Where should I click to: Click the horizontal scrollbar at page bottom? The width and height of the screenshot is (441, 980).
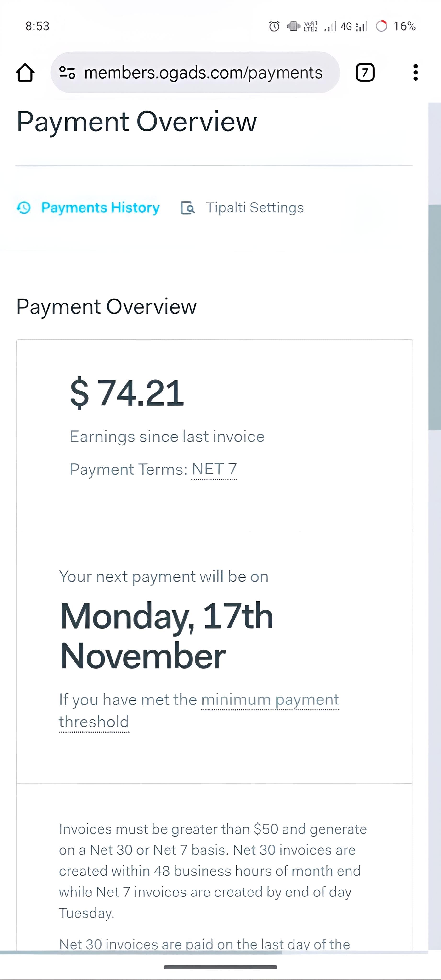(141, 952)
